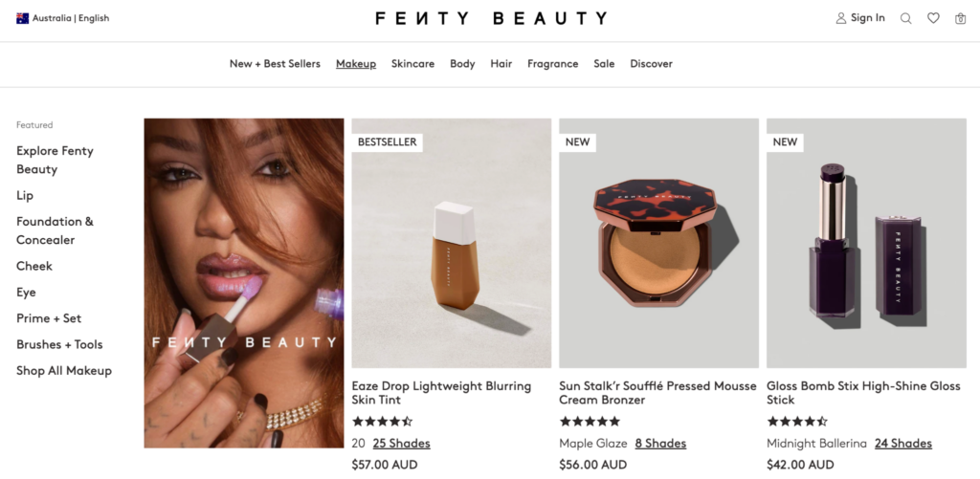Image resolution: width=980 pixels, height=479 pixels.
Task: Open the Skincare menu
Action: 412,64
